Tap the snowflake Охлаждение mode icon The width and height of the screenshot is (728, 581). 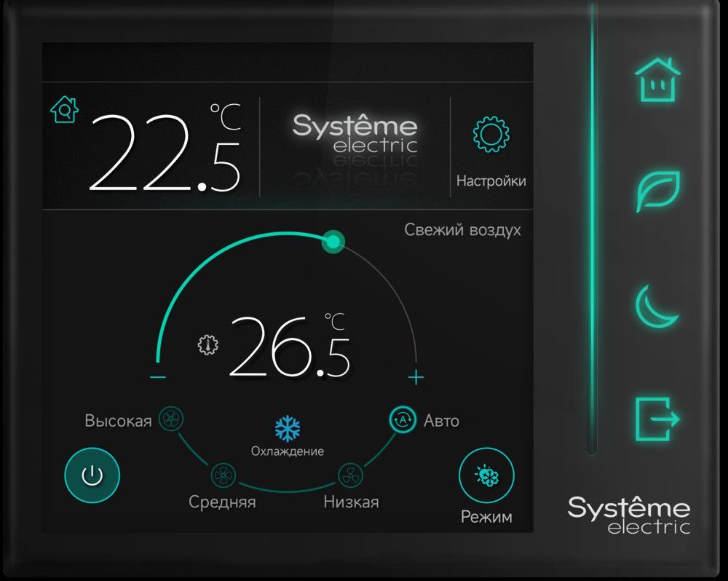coord(288,427)
